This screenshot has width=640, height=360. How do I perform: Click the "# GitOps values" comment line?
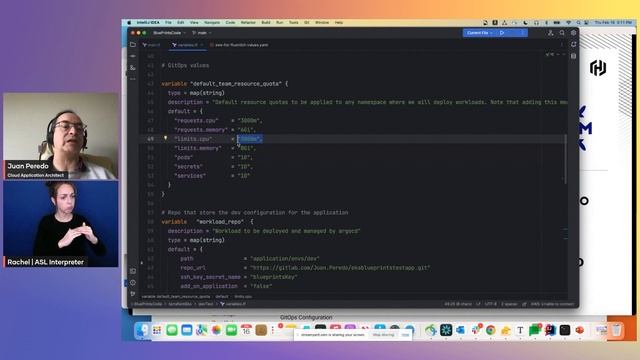pos(185,65)
